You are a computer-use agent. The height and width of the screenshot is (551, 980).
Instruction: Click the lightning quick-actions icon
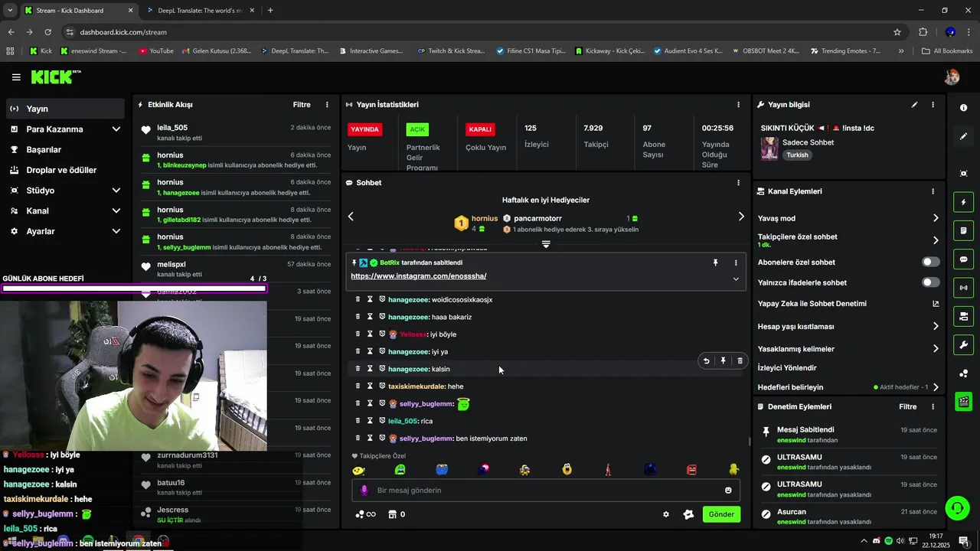963,203
